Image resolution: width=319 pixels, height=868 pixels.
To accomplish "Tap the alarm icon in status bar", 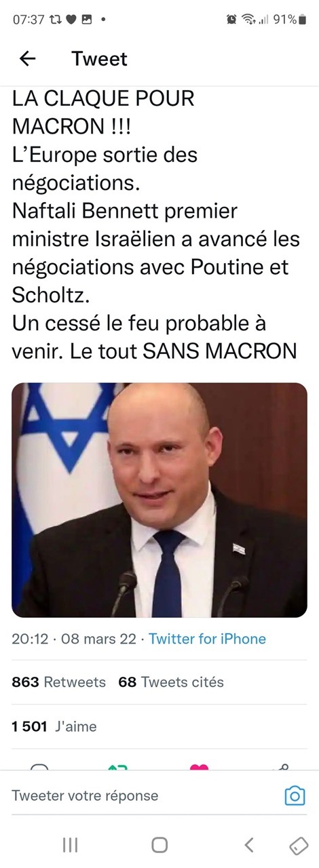I will tap(232, 20).
